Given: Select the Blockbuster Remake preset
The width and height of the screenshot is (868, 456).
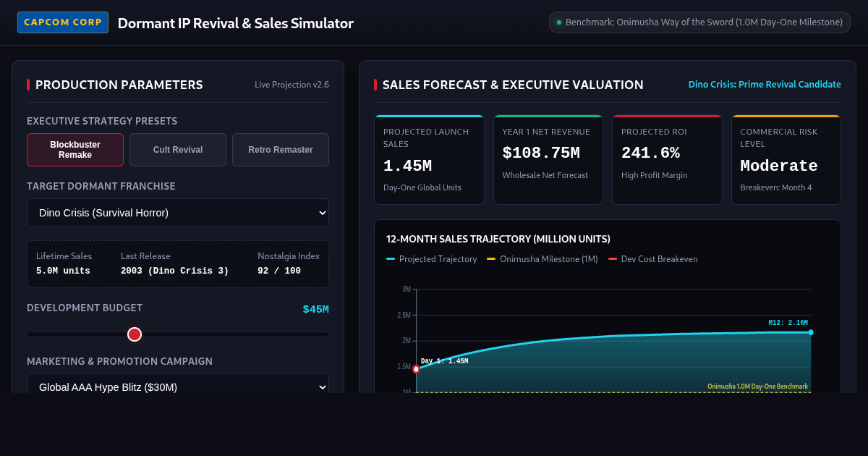Looking at the screenshot, I should 75,150.
